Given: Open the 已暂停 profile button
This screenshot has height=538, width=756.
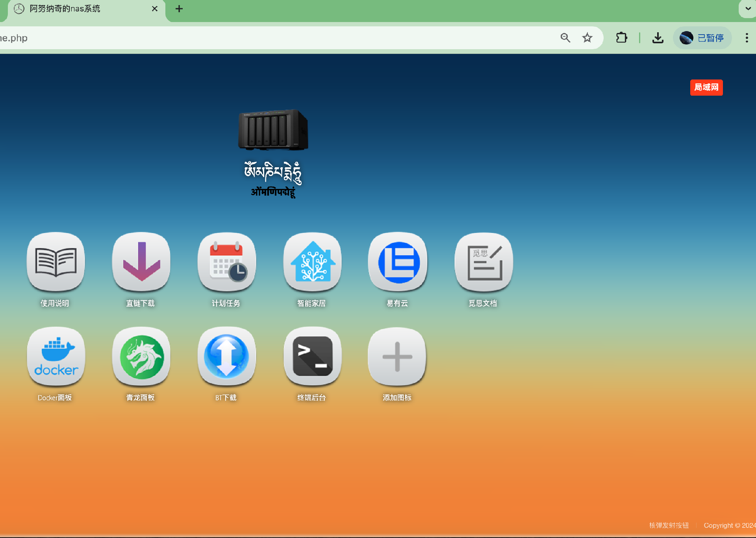Looking at the screenshot, I should point(702,38).
